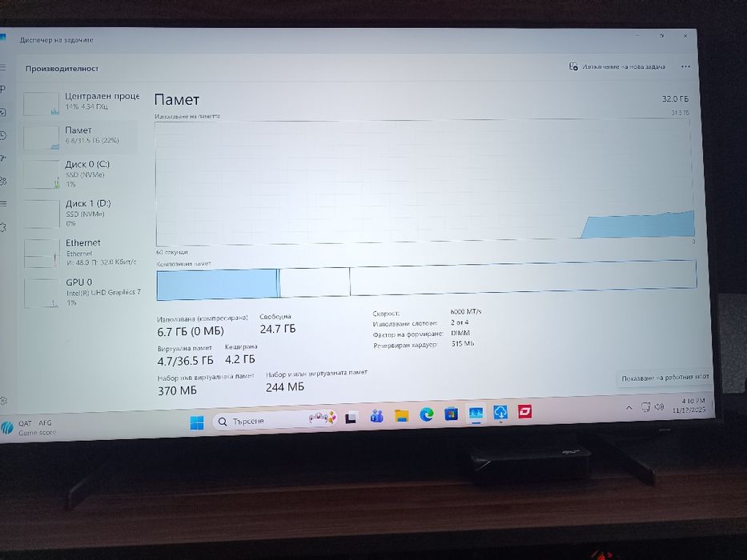Click the taskbar Търсене search box
Viewport: 747px width, 560px height.
coord(275,420)
